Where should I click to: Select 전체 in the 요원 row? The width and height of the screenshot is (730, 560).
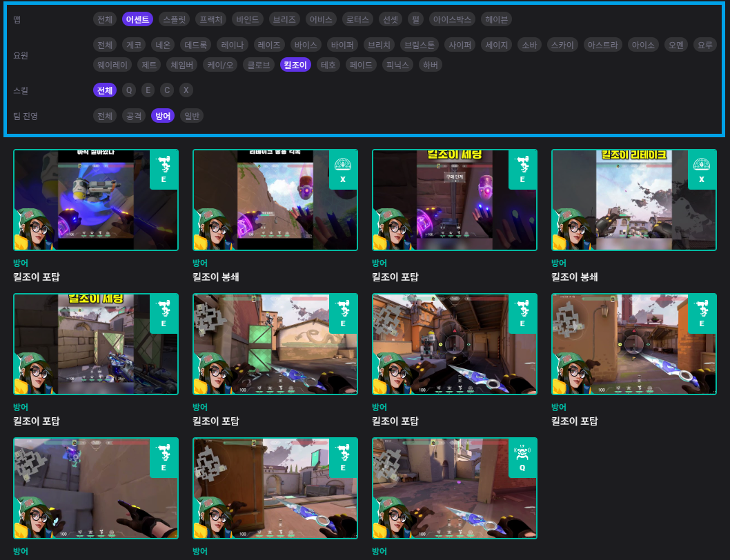point(105,45)
